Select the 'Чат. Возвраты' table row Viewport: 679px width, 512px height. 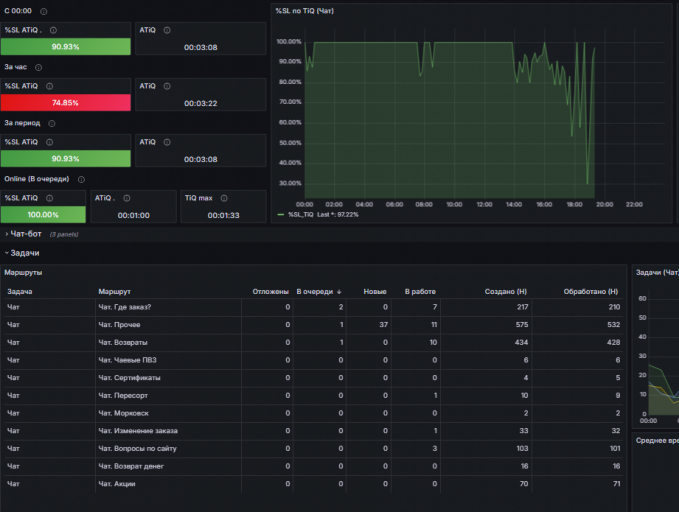[314, 343]
